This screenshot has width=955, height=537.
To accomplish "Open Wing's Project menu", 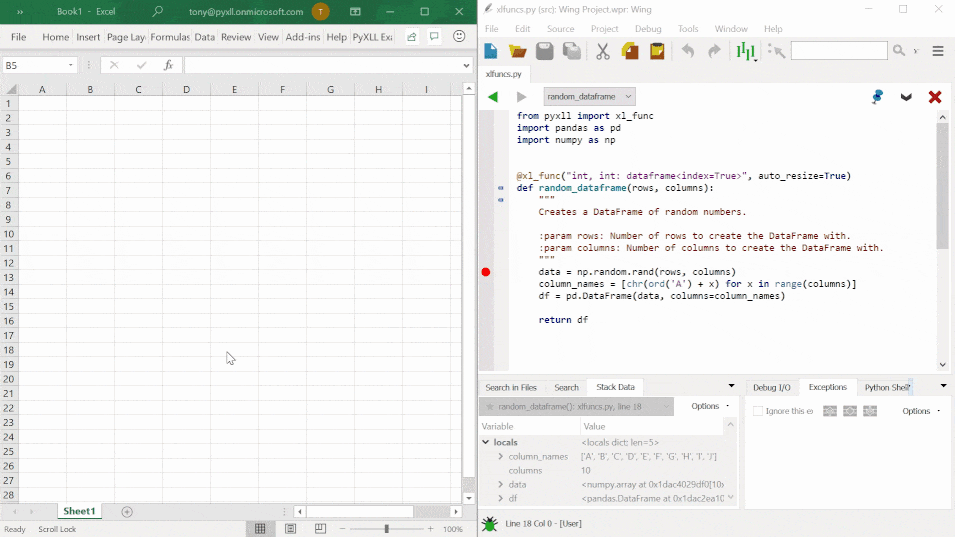I will click(x=604, y=29).
